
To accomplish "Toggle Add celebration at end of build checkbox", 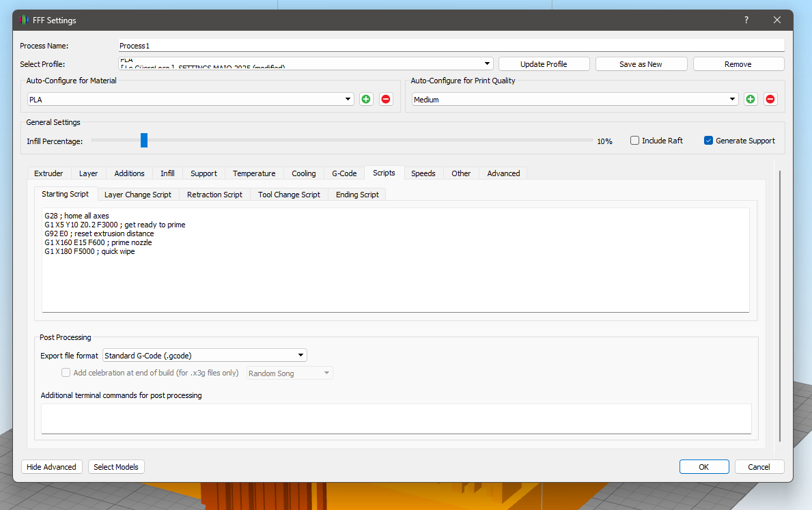I will (66, 372).
